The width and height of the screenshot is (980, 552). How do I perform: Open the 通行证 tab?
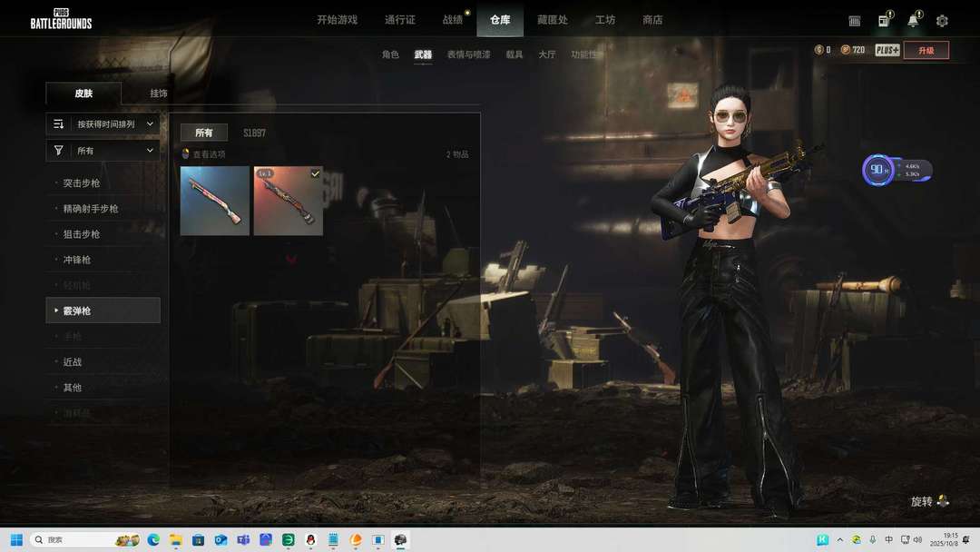point(400,20)
